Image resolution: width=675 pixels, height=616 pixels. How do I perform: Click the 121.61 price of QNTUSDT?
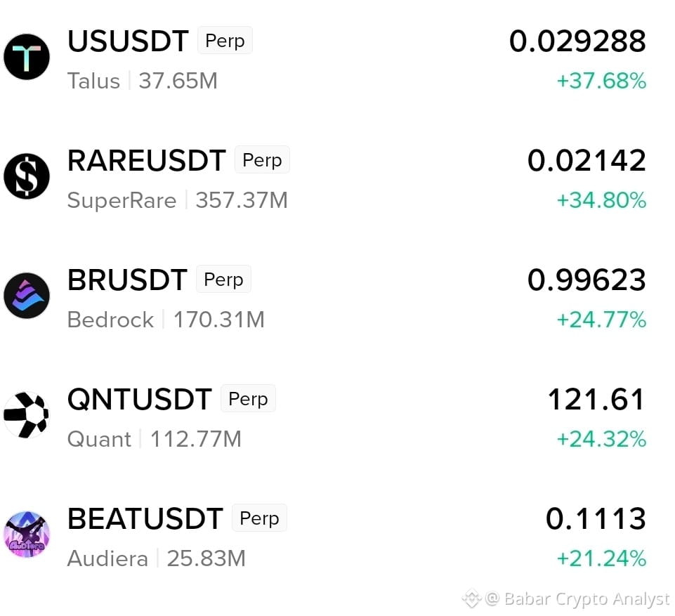pyautogui.click(x=596, y=399)
